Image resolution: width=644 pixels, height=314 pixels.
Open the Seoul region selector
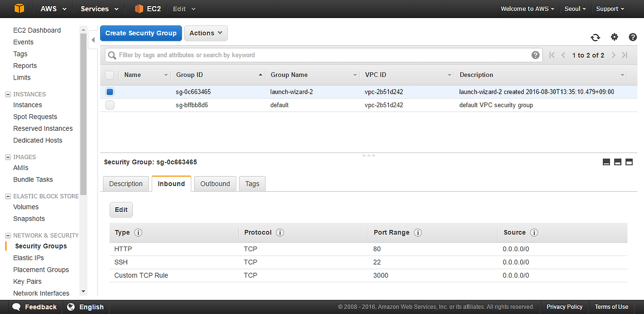(x=575, y=9)
